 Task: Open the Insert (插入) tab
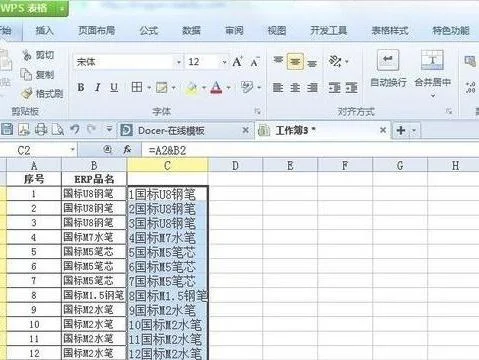45,31
